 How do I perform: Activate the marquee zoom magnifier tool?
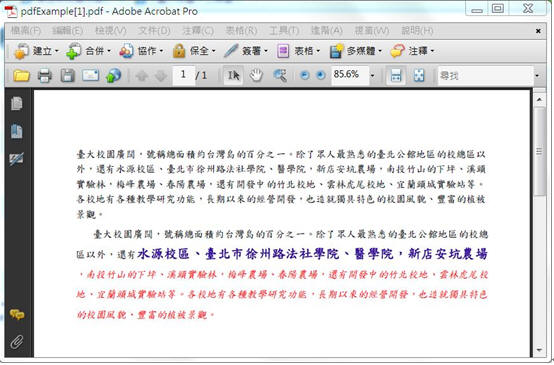coord(280,75)
